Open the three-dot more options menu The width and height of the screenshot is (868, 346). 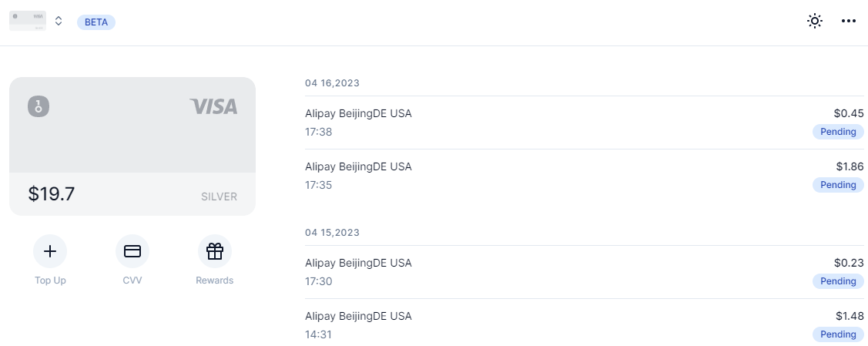849,21
